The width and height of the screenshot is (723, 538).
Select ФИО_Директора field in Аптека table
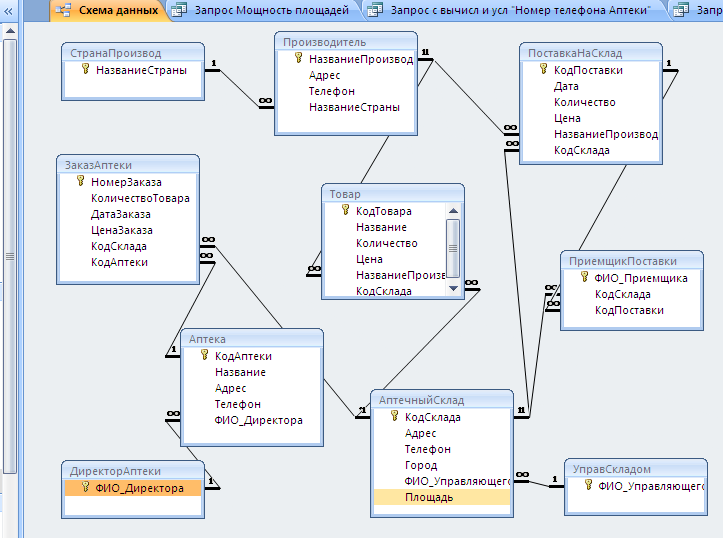coord(259,420)
